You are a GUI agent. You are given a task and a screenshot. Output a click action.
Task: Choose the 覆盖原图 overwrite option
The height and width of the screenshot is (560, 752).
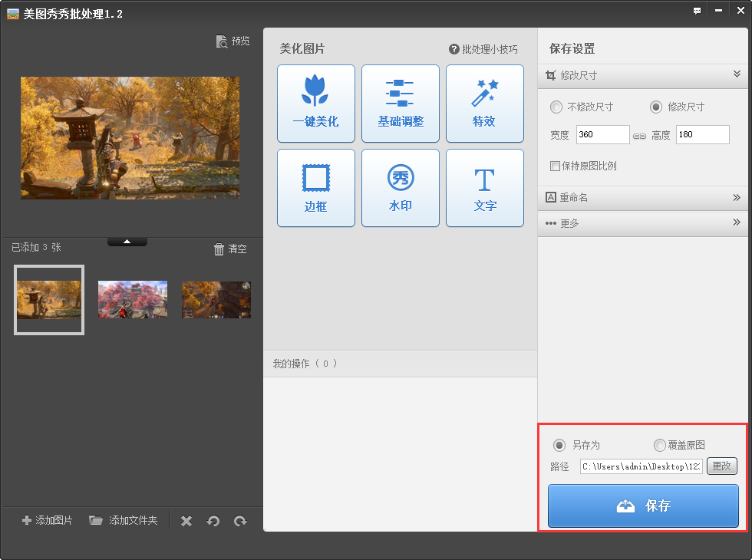click(x=660, y=445)
